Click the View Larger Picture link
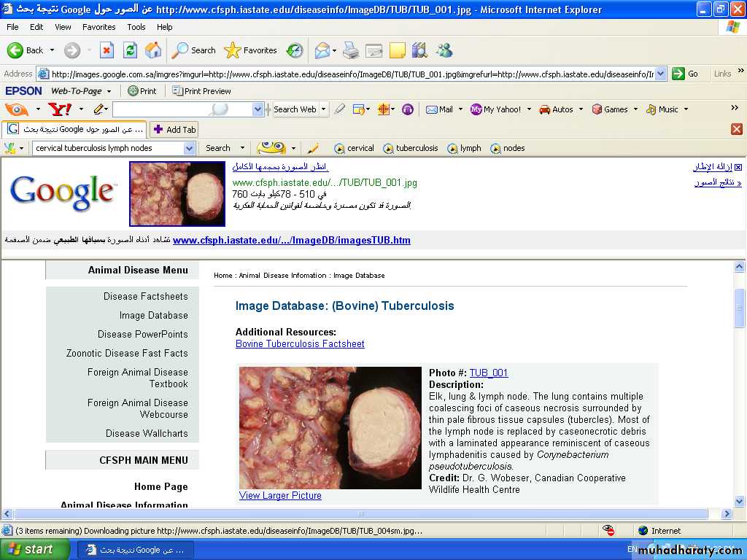747x560 pixels. (x=280, y=495)
